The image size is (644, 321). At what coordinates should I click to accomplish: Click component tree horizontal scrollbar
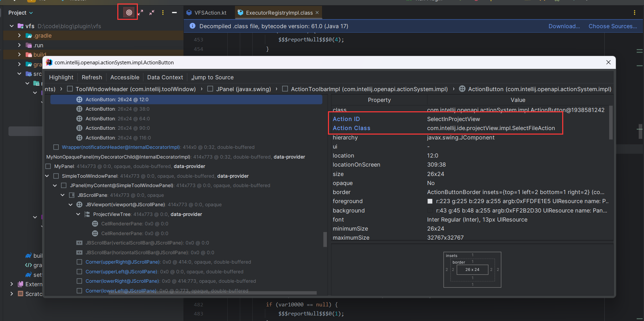pos(213,293)
